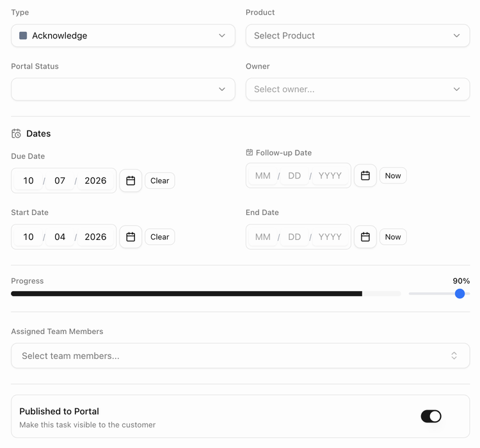The image size is (480, 448).
Task: Expand the Portal Status dropdown
Action: coord(123,89)
